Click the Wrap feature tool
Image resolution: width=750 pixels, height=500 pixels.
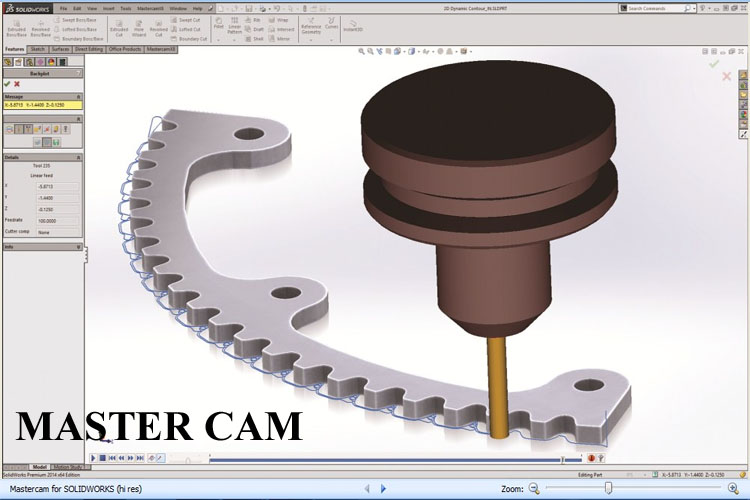[278, 20]
